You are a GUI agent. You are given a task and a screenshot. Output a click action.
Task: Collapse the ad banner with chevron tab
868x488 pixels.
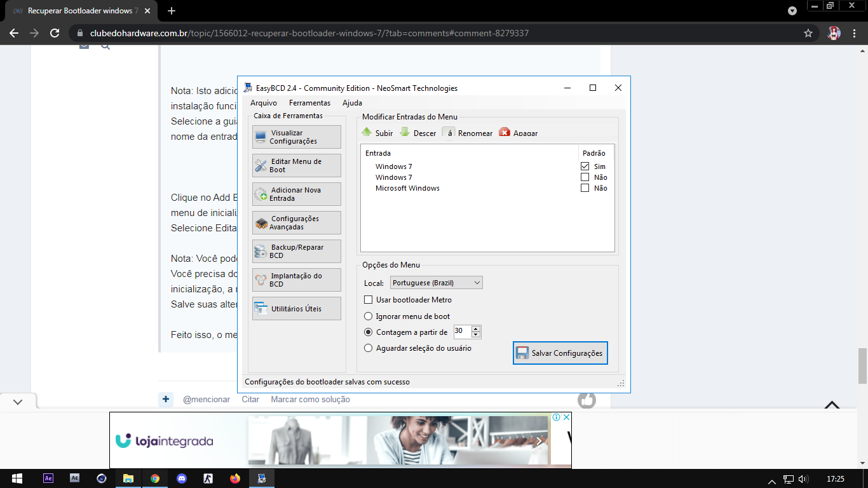coord(18,402)
